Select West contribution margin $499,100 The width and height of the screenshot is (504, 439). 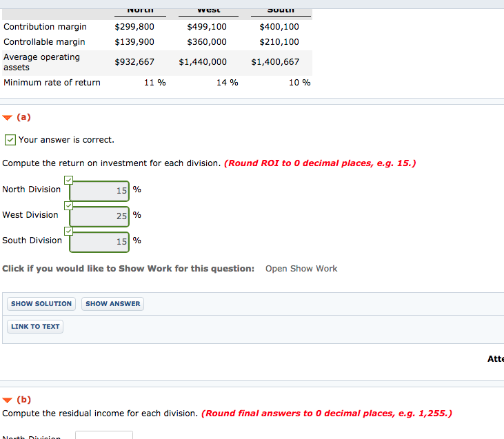click(207, 27)
